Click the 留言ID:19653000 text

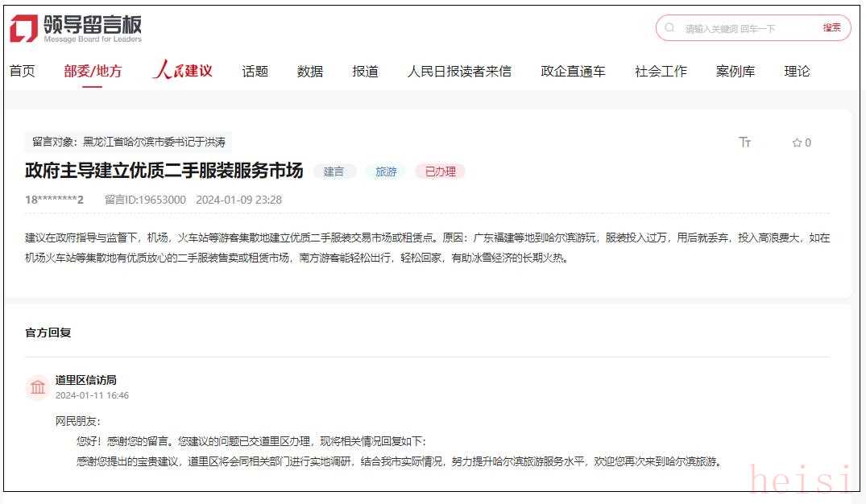coord(145,200)
